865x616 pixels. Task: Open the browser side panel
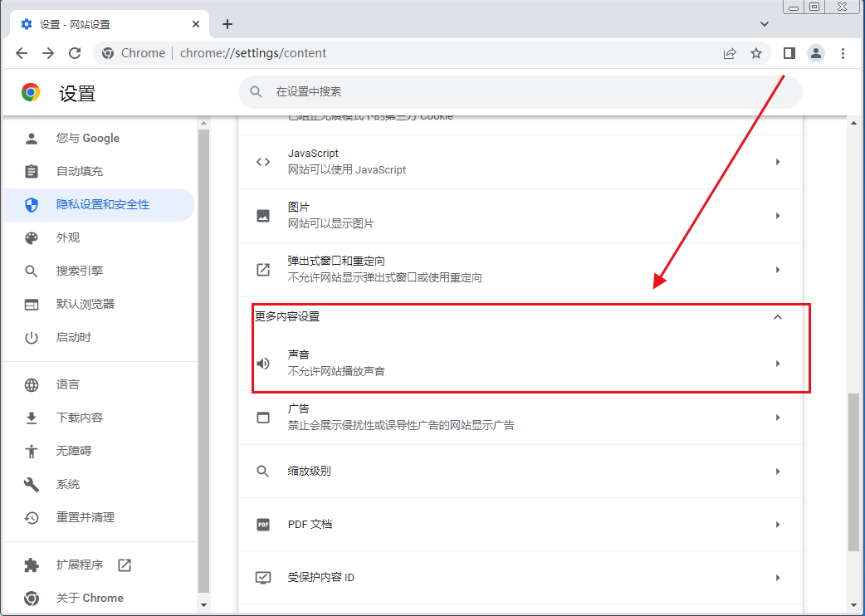789,53
